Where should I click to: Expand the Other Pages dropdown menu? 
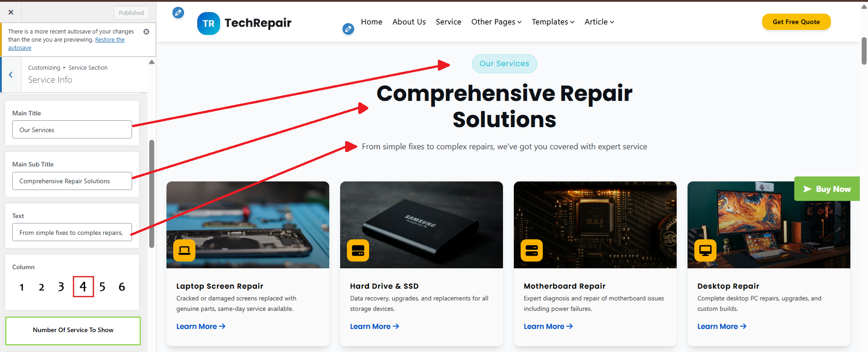pyautogui.click(x=496, y=22)
